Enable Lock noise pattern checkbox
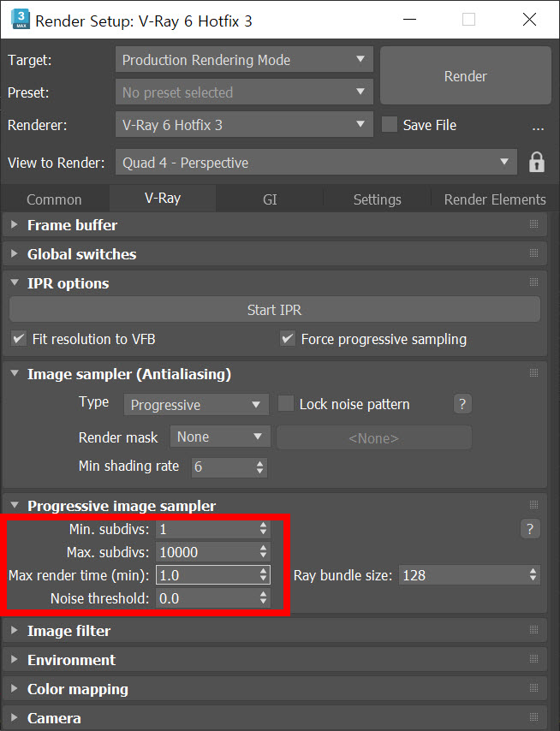Viewport: 560px width, 731px height. point(286,403)
